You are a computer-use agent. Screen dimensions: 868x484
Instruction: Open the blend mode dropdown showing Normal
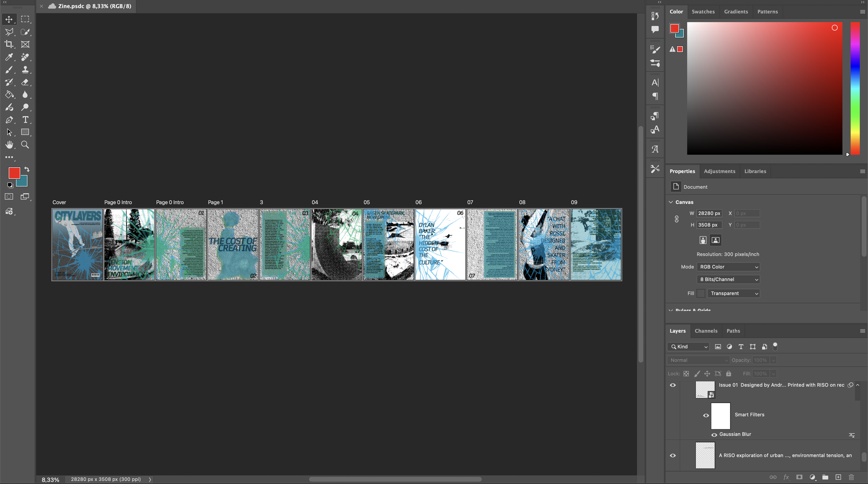[698, 360]
